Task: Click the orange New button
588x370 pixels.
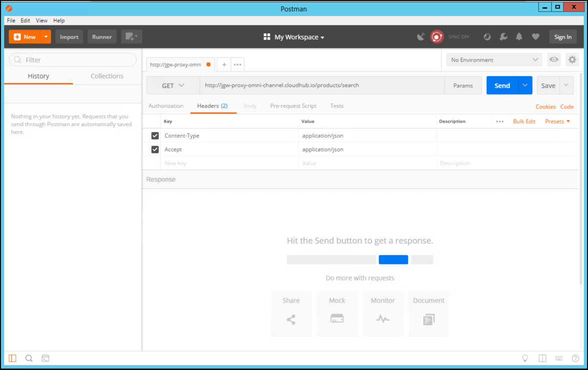Action: point(25,37)
